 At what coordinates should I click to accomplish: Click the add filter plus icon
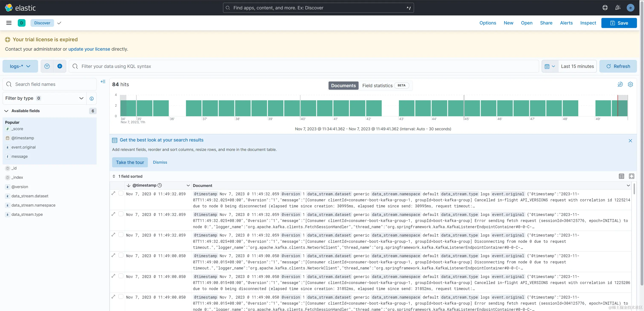tap(60, 66)
